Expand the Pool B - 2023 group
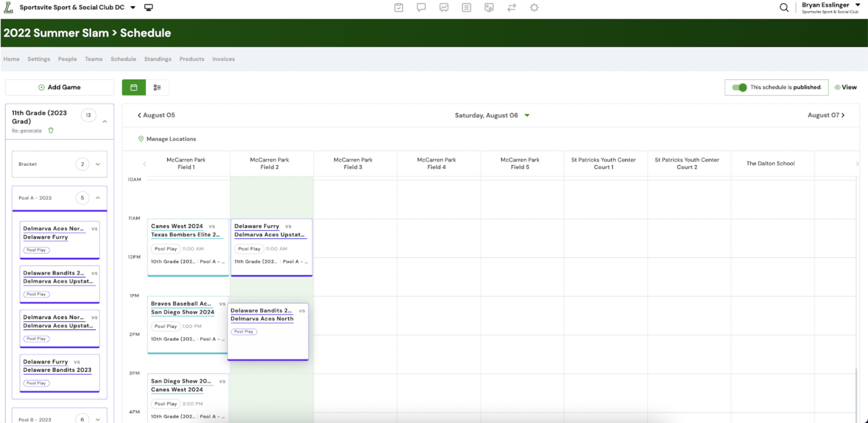This screenshot has height=423, width=868. [x=98, y=419]
